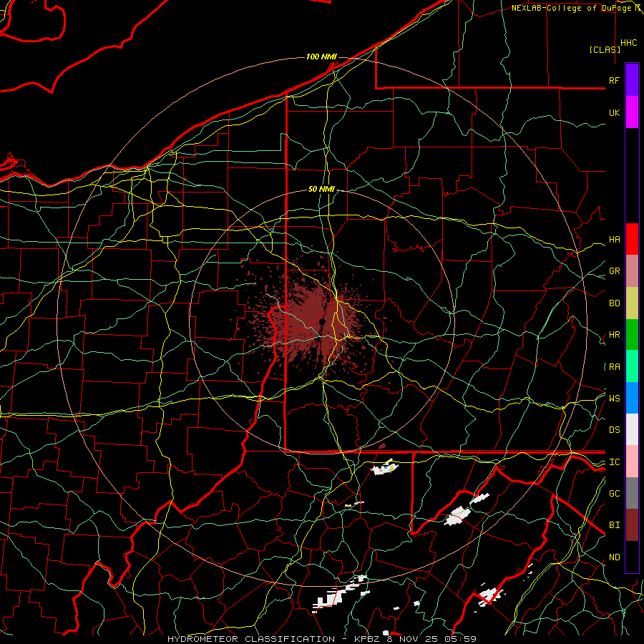The height and width of the screenshot is (644, 644).
Task: Click the 'RA' legend label
Action: [614, 367]
